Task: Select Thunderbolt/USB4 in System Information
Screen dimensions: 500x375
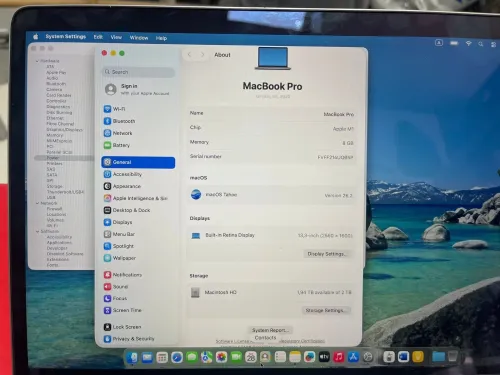Action: pos(65,192)
